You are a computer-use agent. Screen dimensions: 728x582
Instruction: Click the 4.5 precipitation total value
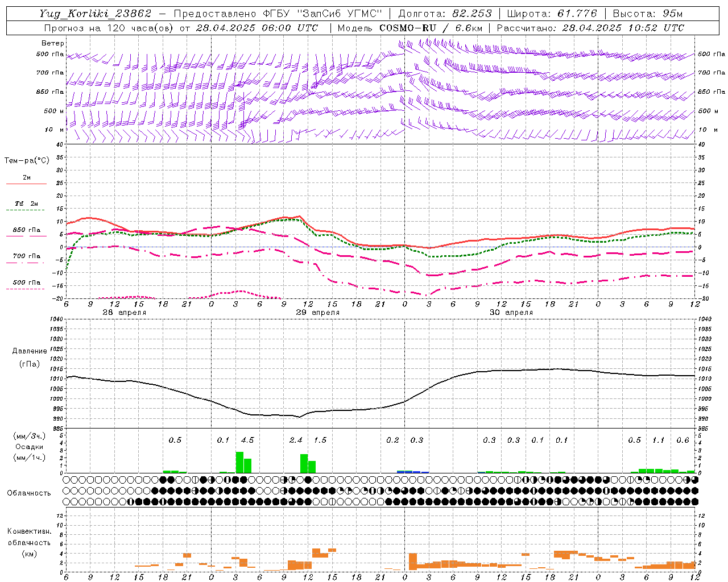[x=247, y=440]
